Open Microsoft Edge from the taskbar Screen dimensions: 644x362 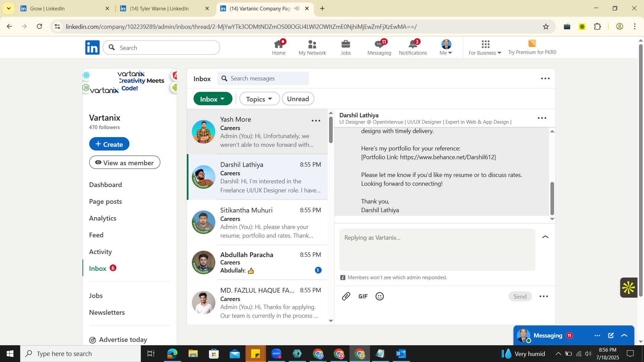(x=172, y=354)
